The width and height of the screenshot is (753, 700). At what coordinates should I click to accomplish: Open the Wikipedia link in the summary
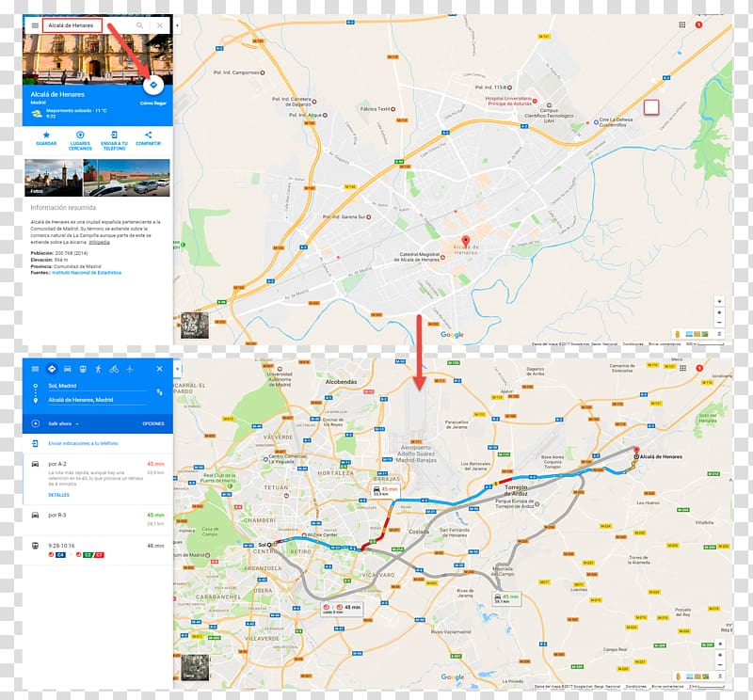point(100,242)
